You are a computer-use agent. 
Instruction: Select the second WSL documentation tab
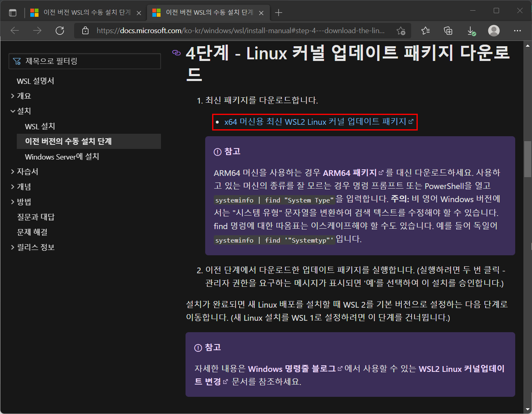208,13
